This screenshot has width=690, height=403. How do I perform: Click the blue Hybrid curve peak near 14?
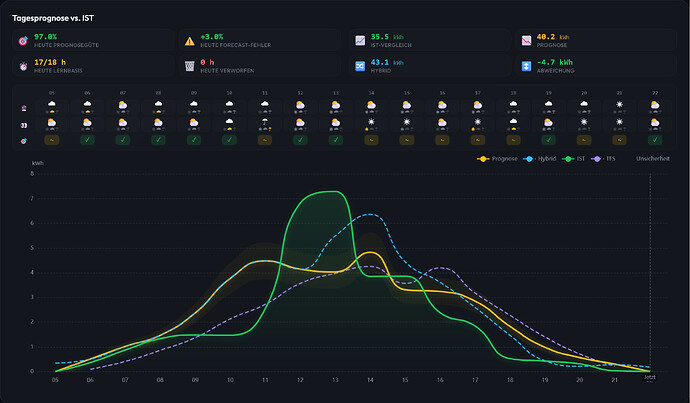pos(370,214)
